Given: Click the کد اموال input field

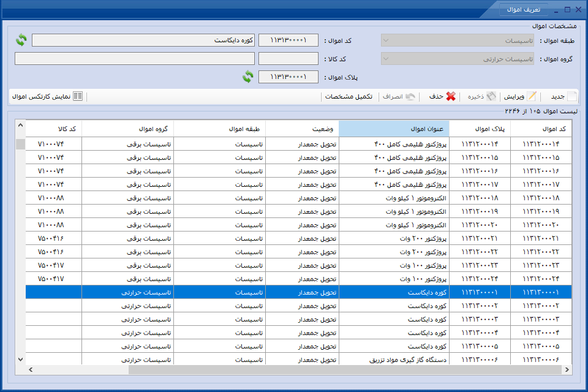Looking at the screenshot, I should click(x=288, y=40).
